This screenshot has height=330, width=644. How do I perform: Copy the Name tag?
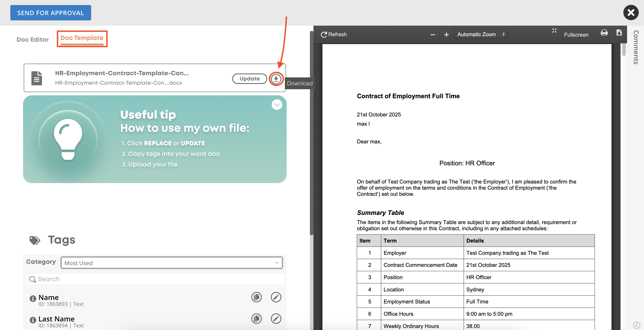(x=256, y=297)
